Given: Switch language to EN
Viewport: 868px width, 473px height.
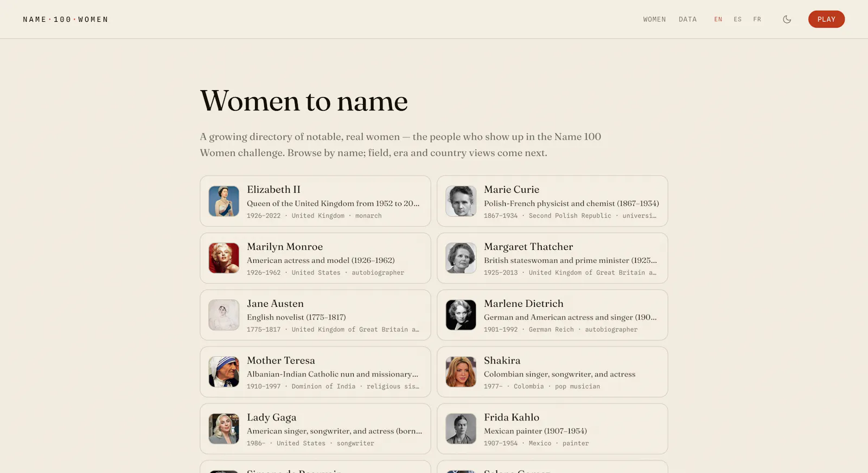Looking at the screenshot, I should [718, 19].
